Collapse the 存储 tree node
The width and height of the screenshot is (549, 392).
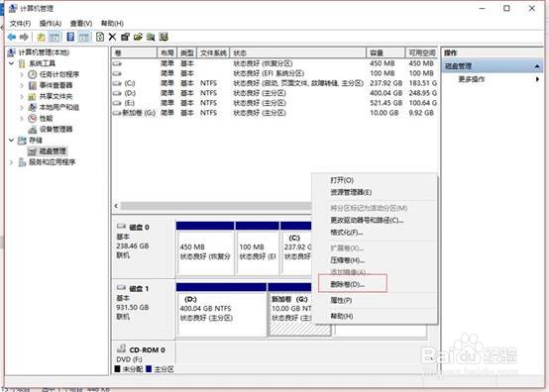[12, 141]
